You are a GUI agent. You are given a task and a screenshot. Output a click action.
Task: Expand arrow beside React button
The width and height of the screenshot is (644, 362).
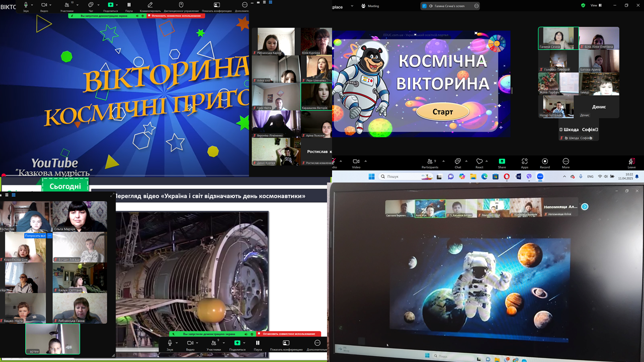tap(487, 161)
